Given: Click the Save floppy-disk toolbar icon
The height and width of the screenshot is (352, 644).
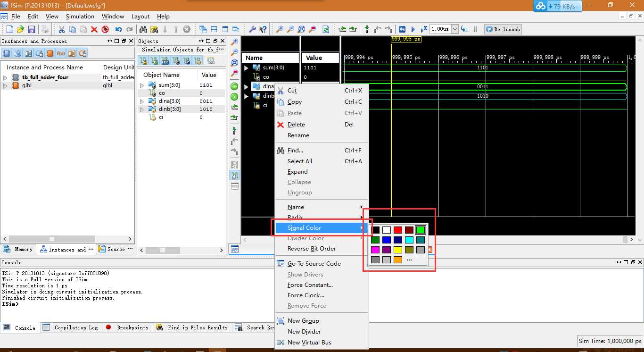Looking at the screenshot, I should click(x=32, y=29).
